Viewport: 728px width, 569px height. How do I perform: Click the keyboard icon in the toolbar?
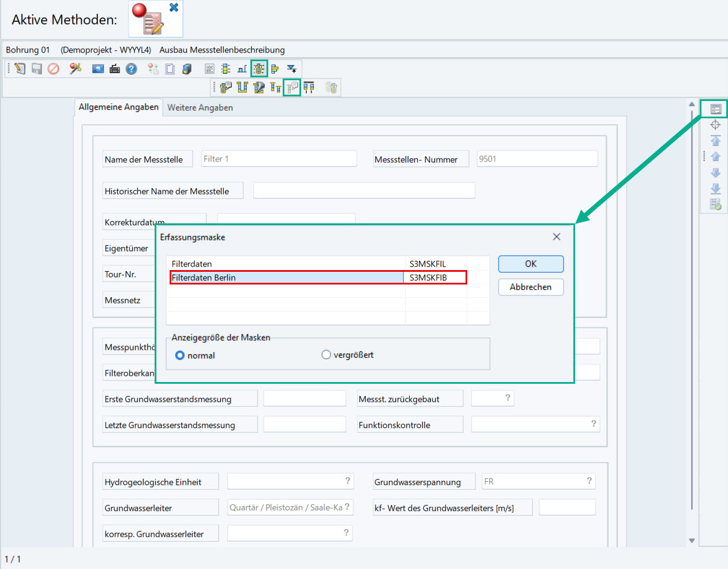click(x=115, y=69)
